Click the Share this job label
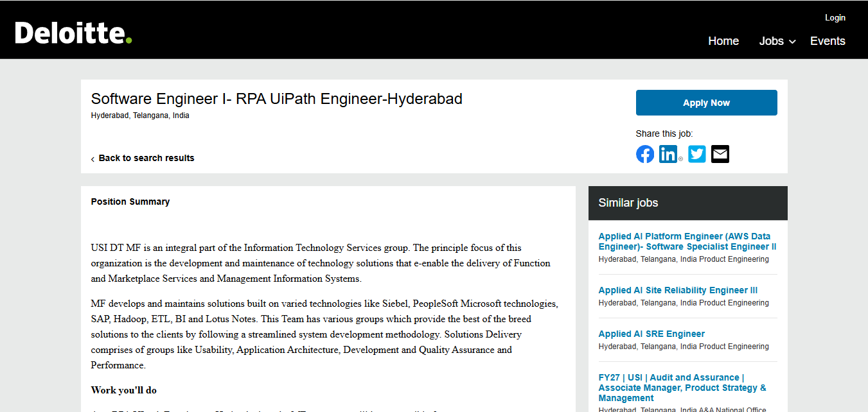Screen dimensions: 868x412 pos(664,133)
